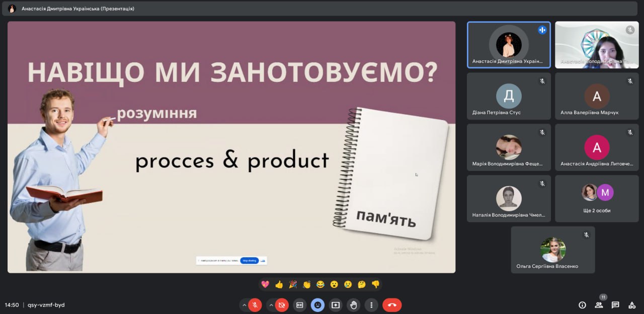Send the crying face reaction
Image resolution: width=644 pixels, height=314 pixels.
[348, 284]
